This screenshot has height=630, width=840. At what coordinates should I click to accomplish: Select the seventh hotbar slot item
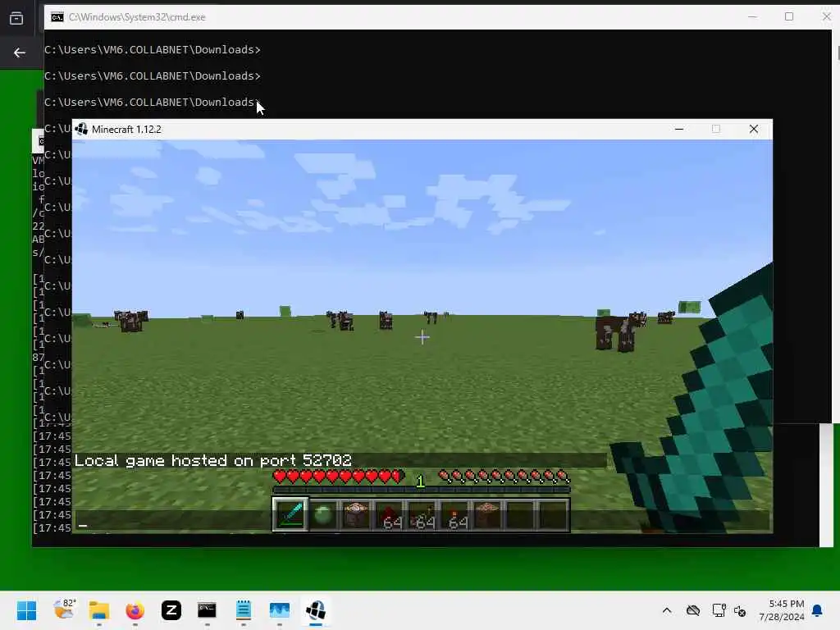487,514
